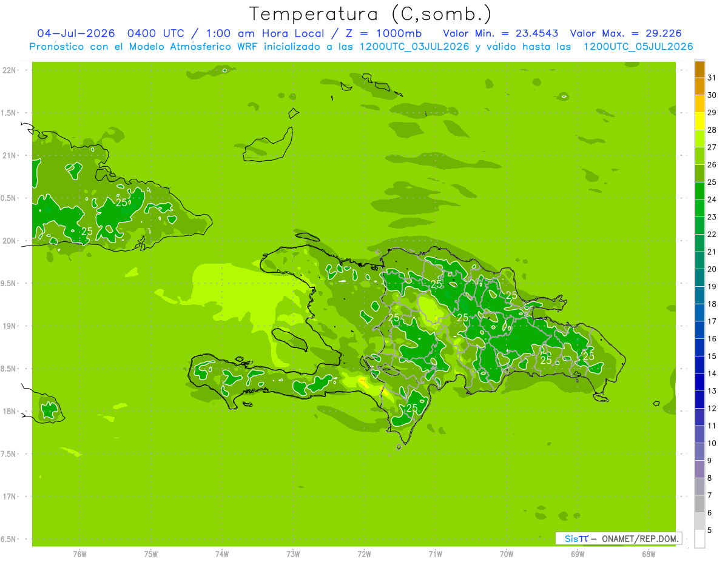Click the color scale label '30'
Viewport: 728px width, 562px height.
pos(712,95)
